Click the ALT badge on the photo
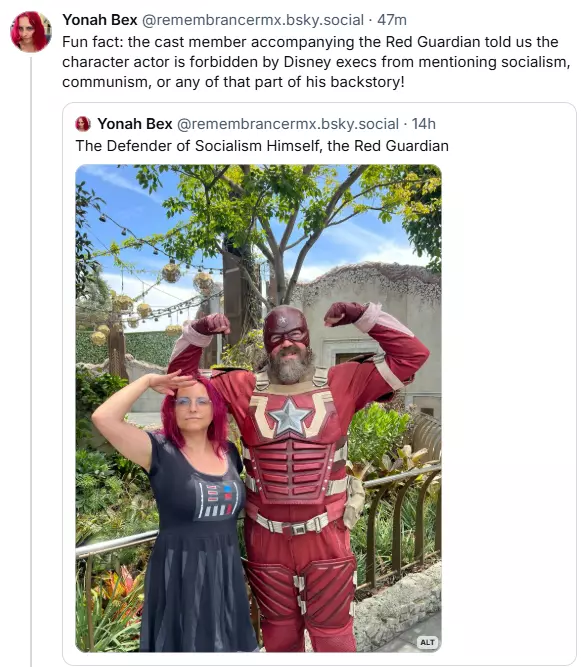The image size is (583, 667). [427, 642]
